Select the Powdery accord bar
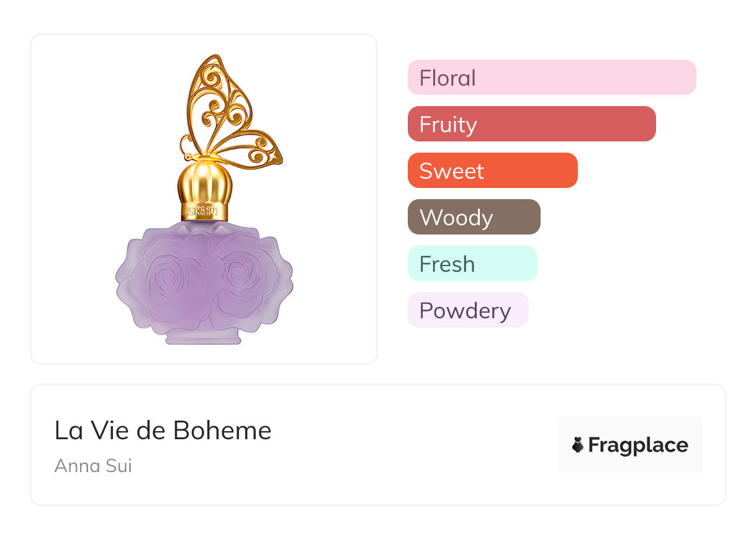This screenshot has width=756, height=536. [x=467, y=310]
